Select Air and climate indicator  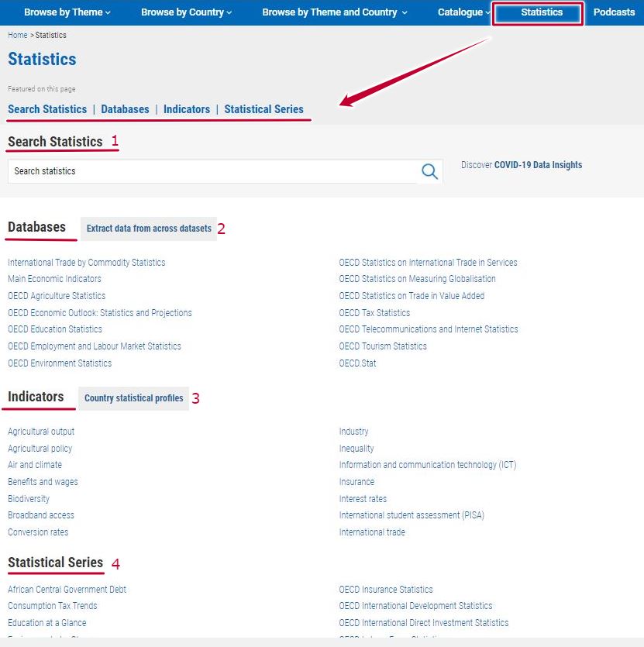click(35, 465)
